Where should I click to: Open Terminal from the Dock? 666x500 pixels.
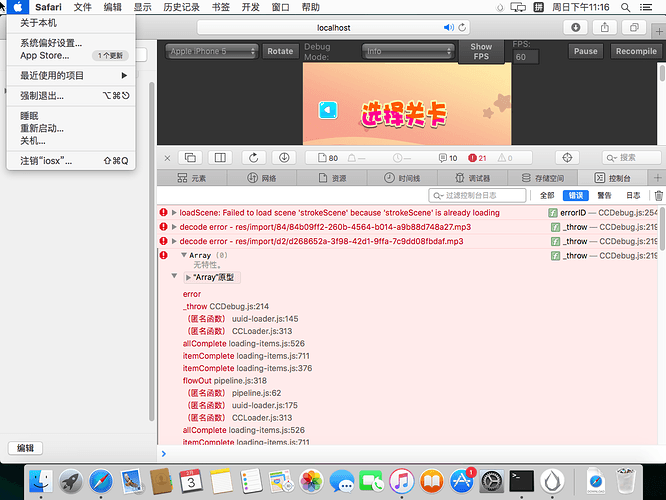coord(522,481)
